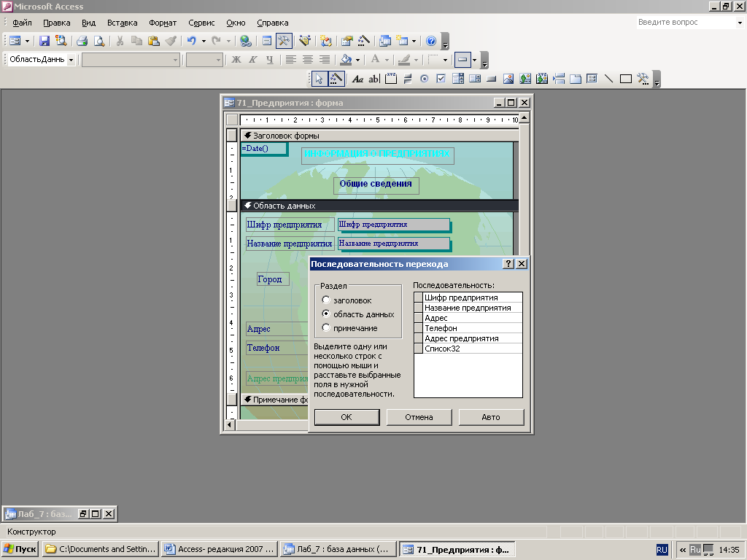Viewport: 747px width, 560px height.
Task: Select the Option Group tool
Action: tap(391, 79)
